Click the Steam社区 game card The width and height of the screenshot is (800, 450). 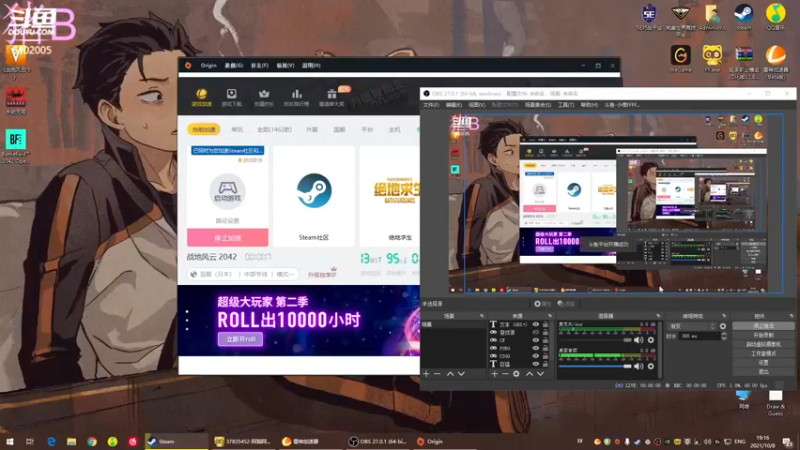(314, 196)
